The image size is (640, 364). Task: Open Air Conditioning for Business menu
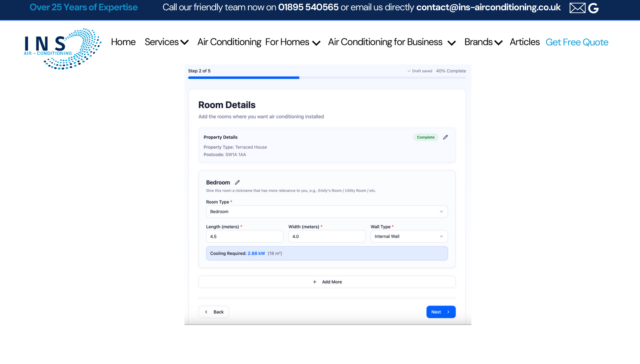385,42
